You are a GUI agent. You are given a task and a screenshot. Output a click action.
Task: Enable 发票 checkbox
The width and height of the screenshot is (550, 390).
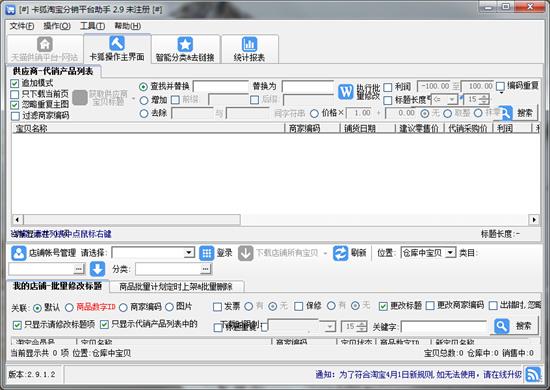tap(217, 307)
